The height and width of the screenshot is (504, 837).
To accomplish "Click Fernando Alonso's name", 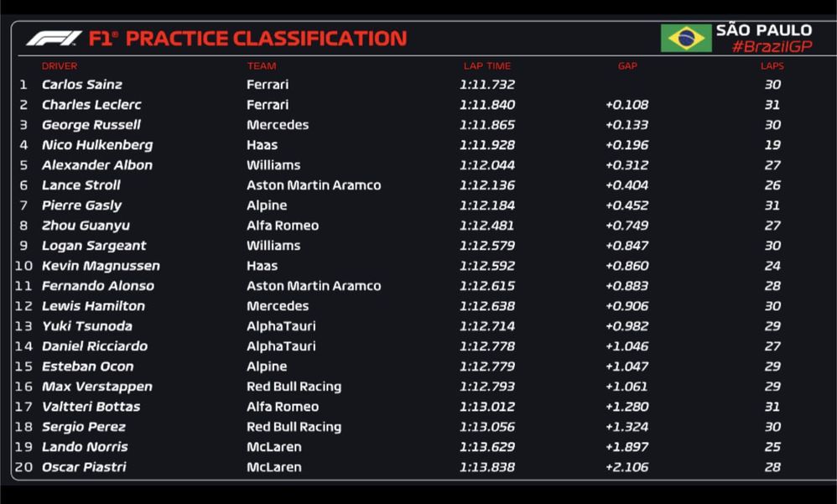I will click(98, 286).
